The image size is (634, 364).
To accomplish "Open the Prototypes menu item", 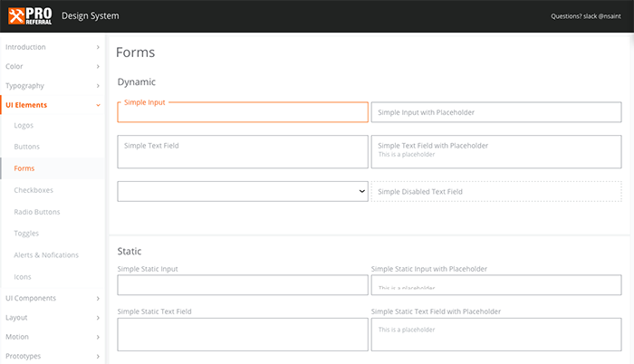I will click(x=53, y=356).
